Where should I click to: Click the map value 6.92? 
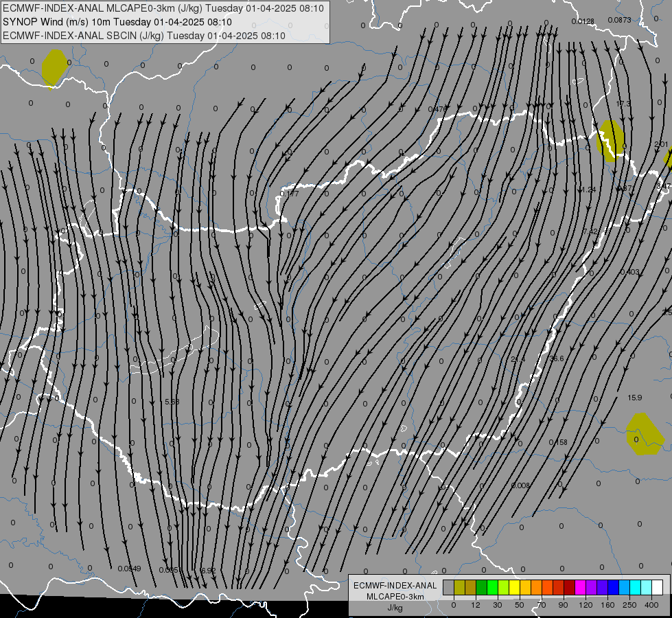(x=208, y=571)
